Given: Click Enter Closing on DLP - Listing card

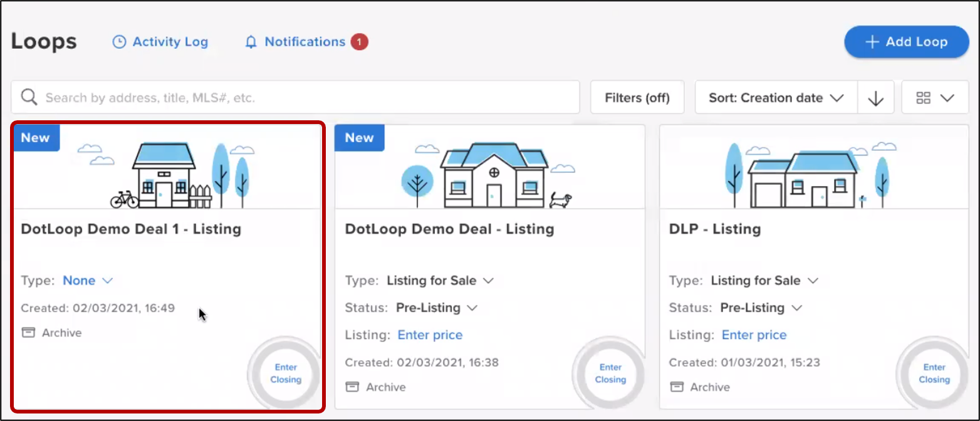Looking at the screenshot, I should pos(934,373).
